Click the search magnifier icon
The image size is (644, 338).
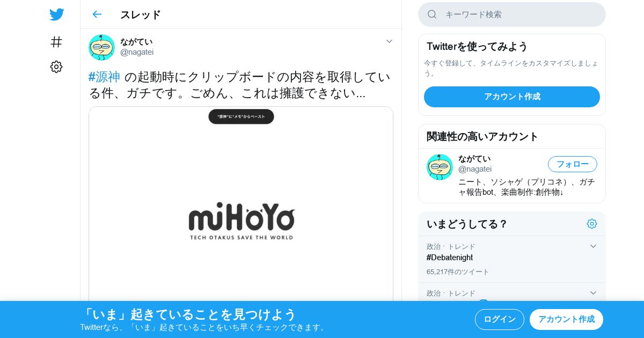tap(432, 14)
